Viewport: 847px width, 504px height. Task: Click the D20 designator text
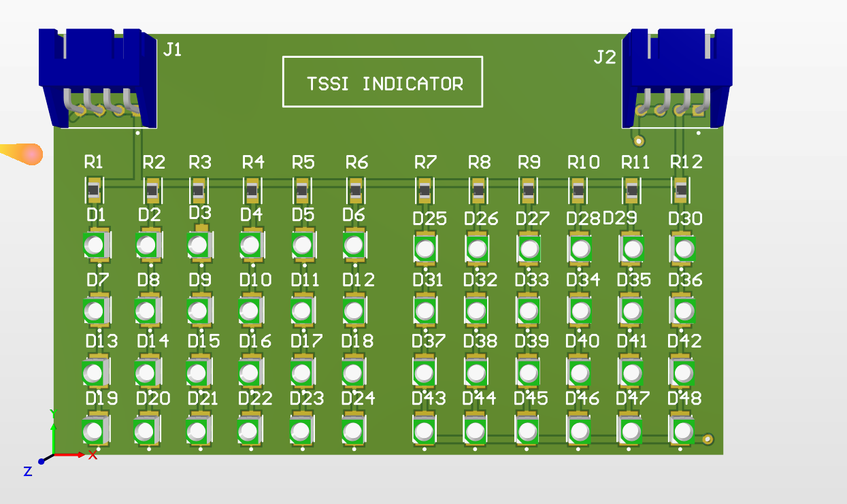tap(153, 398)
